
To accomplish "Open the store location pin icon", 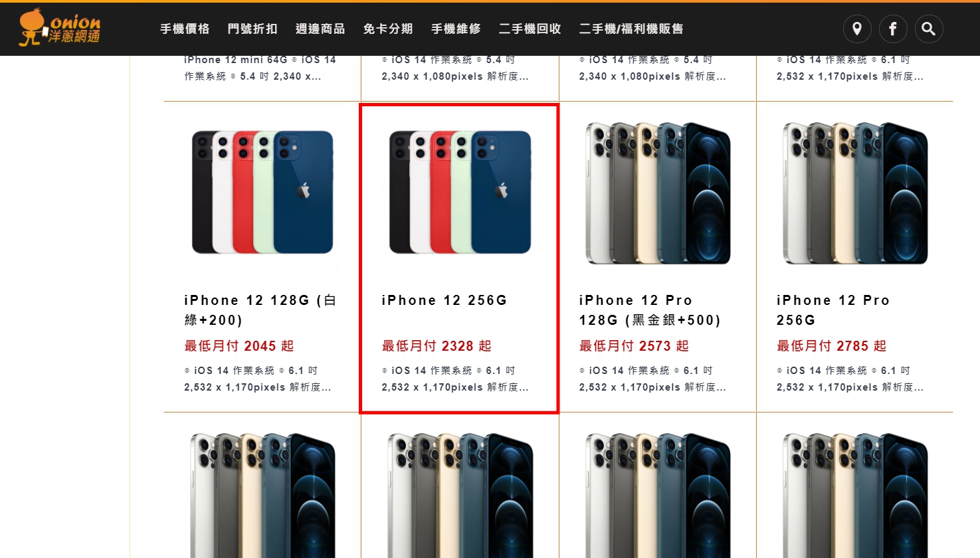I will [857, 29].
